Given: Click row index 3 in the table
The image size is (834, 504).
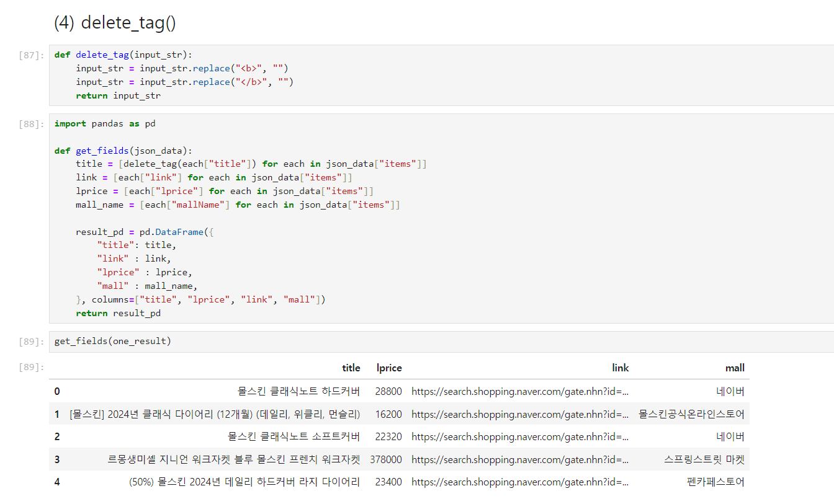Looking at the screenshot, I should coord(57,459).
